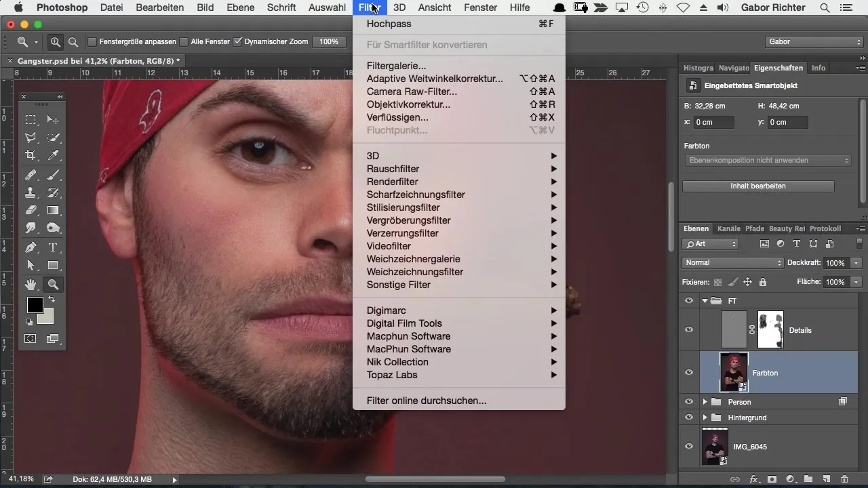This screenshot has width=868, height=488.
Task: Create a new adjustment layer icon
Action: (x=790, y=479)
